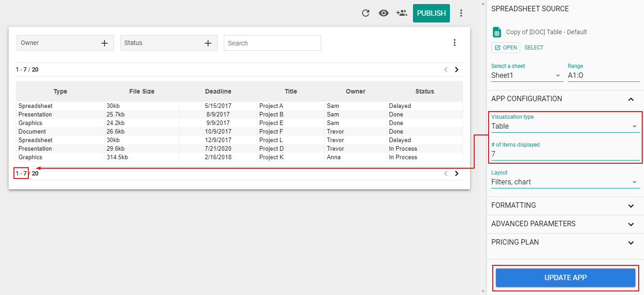Image resolution: width=644 pixels, height=295 pixels.
Task: Go to next page with the top right chevron
Action: [x=456, y=70]
